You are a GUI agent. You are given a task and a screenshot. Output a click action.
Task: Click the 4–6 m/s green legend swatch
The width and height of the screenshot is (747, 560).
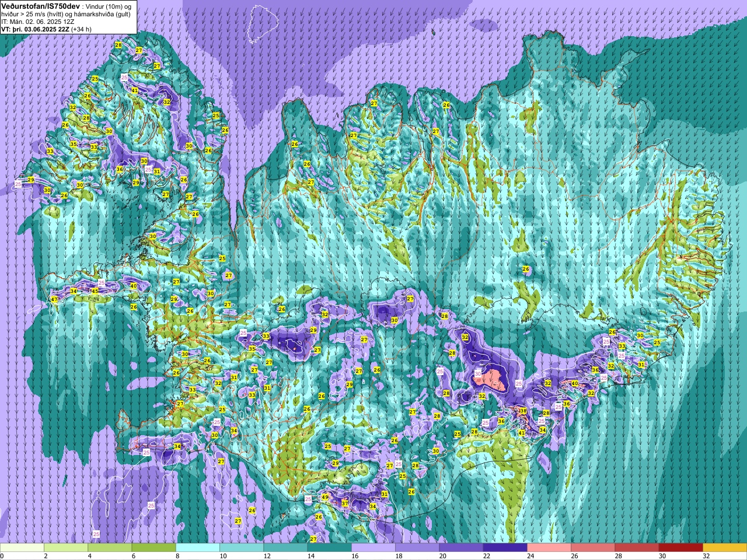click(110, 548)
